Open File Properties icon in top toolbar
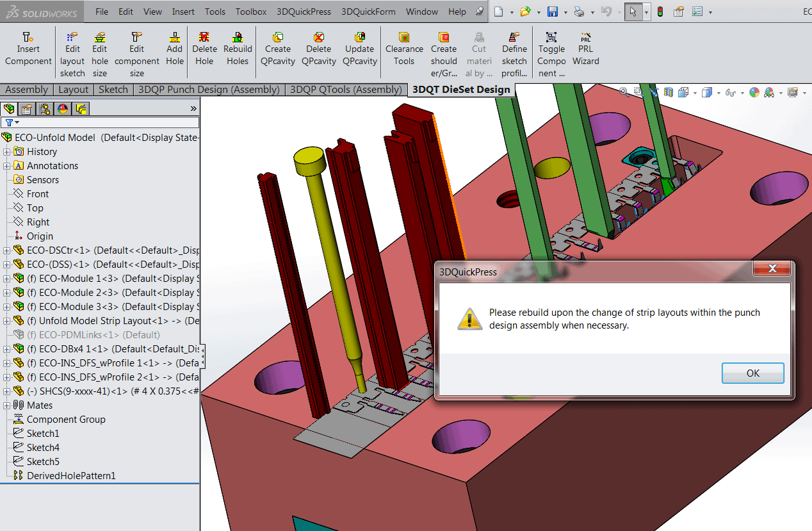This screenshot has width=812, height=531. [x=679, y=12]
